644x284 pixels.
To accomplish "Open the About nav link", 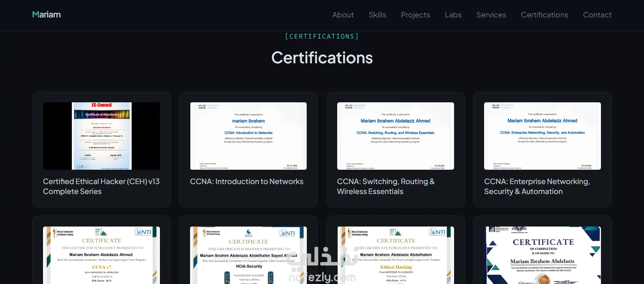I will point(343,15).
